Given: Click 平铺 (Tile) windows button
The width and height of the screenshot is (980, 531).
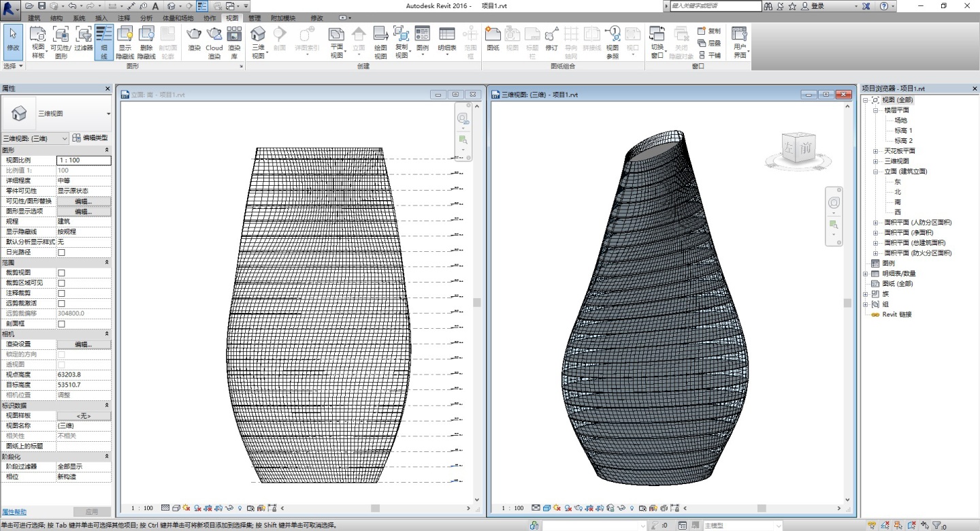Looking at the screenshot, I should coord(709,55).
